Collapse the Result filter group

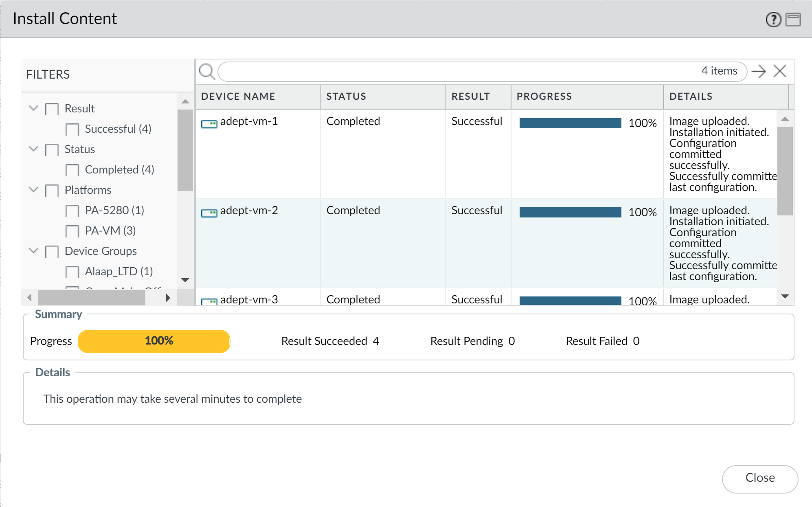pos(33,108)
